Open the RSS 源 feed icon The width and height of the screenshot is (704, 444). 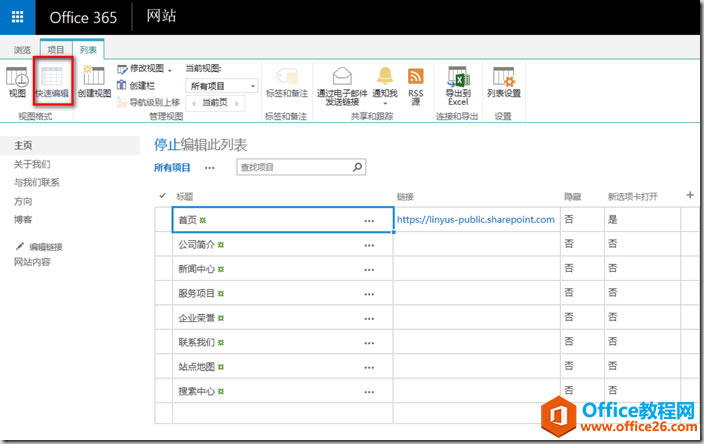tap(415, 81)
